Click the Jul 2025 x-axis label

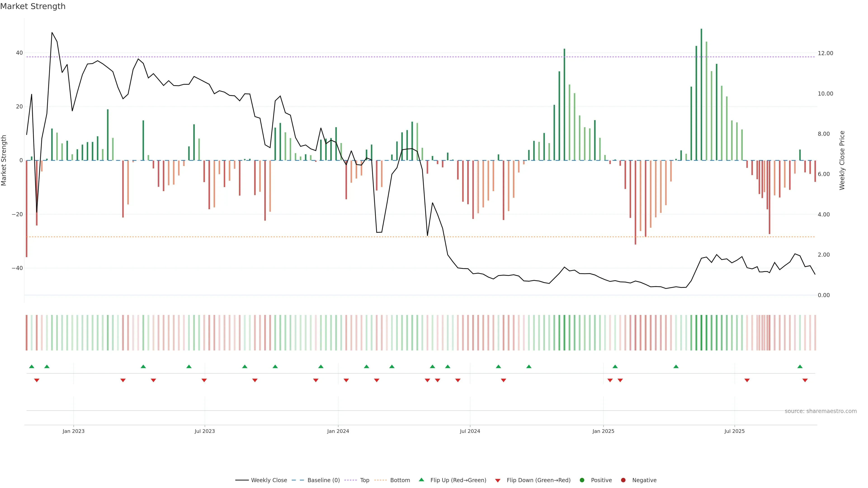coord(735,431)
